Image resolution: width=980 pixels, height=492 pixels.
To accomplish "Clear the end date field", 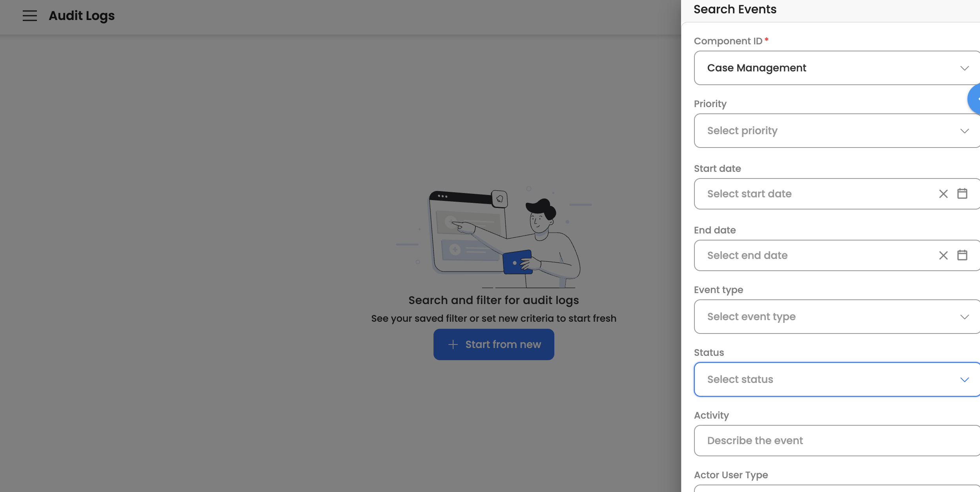I will tap(943, 255).
